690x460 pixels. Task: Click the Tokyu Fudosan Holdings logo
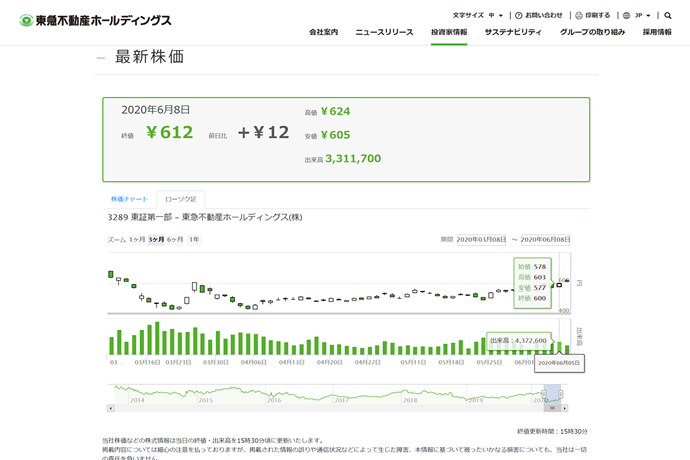(95, 20)
